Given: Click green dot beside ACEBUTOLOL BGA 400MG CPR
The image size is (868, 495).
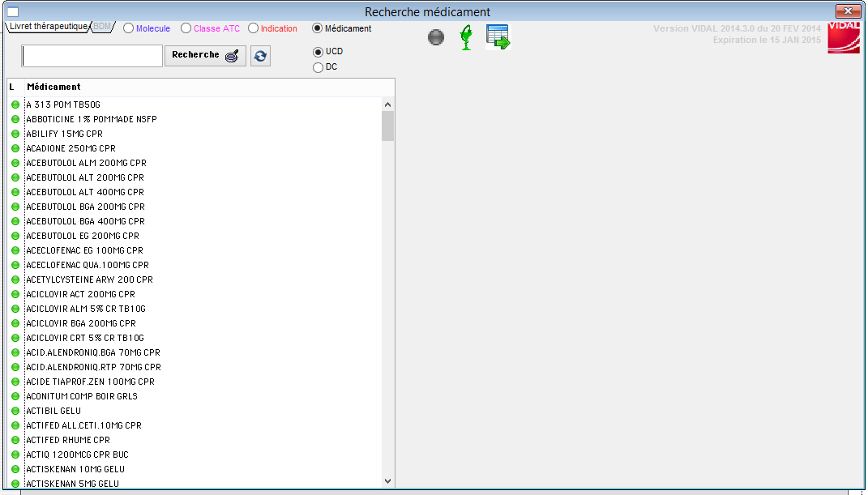Looking at the screenshot, I should [x=15, y=221].
